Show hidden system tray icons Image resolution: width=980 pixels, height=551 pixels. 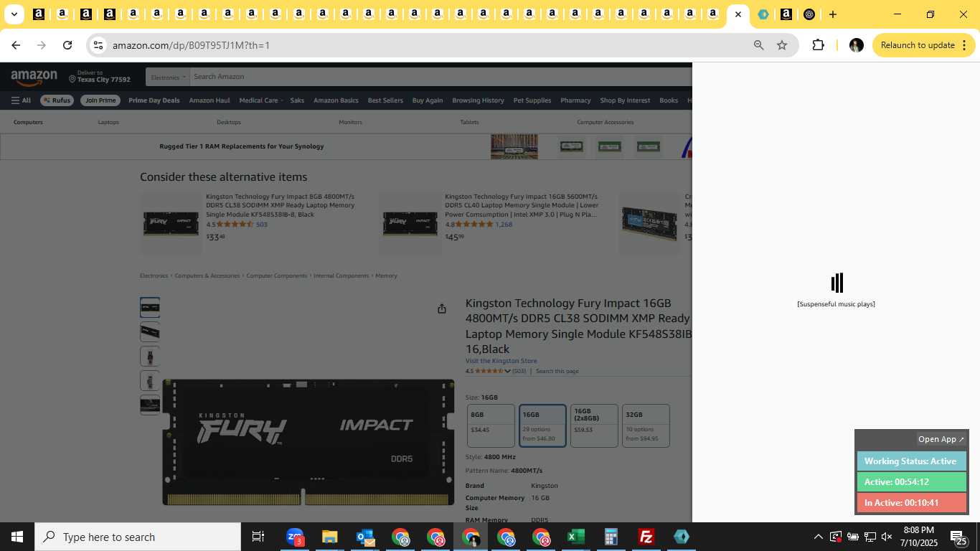point(818,537)
